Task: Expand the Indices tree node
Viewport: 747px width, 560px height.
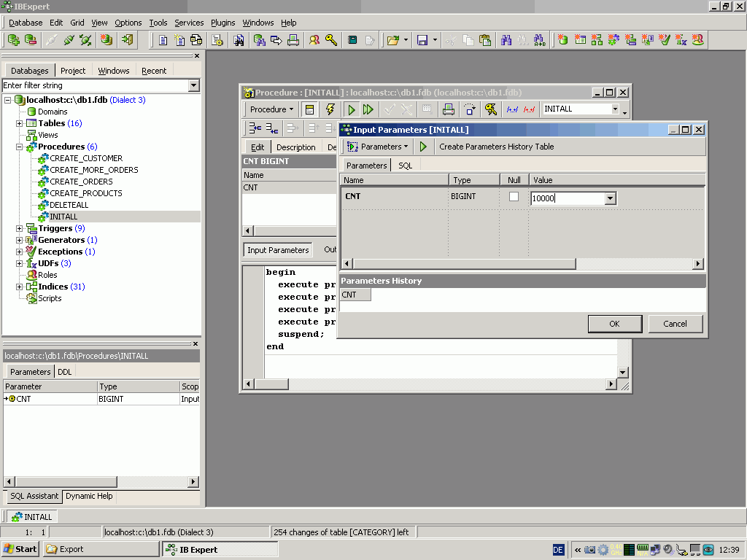Action: pos(20,287)
